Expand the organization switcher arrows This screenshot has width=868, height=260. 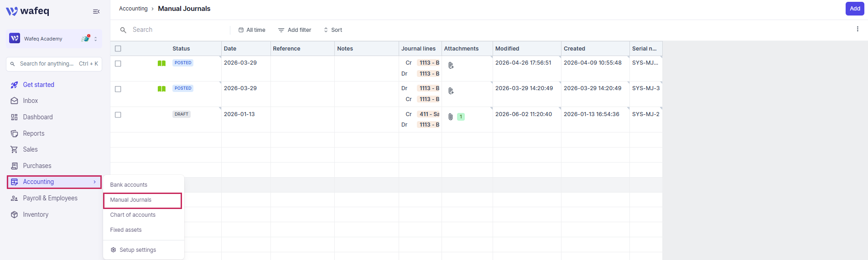click(x=96, y=39)
